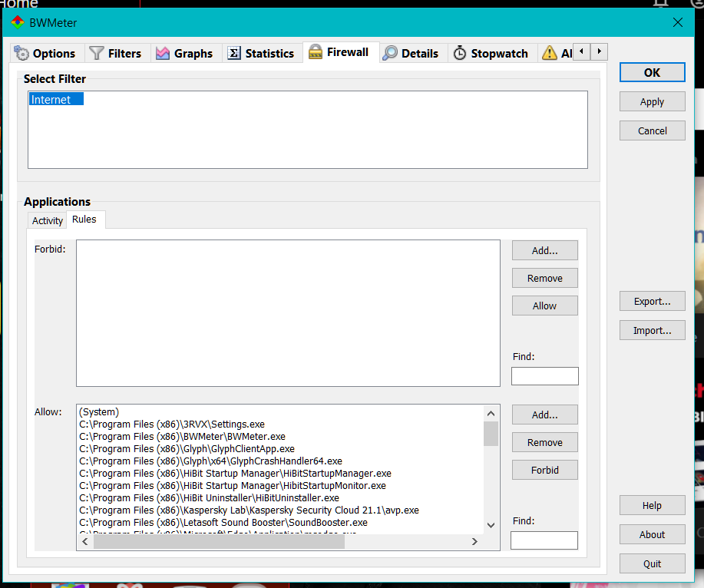The height and width of the screenshot is (588, 704).
Task: Open the Filters tab
Action: point(117,53)
